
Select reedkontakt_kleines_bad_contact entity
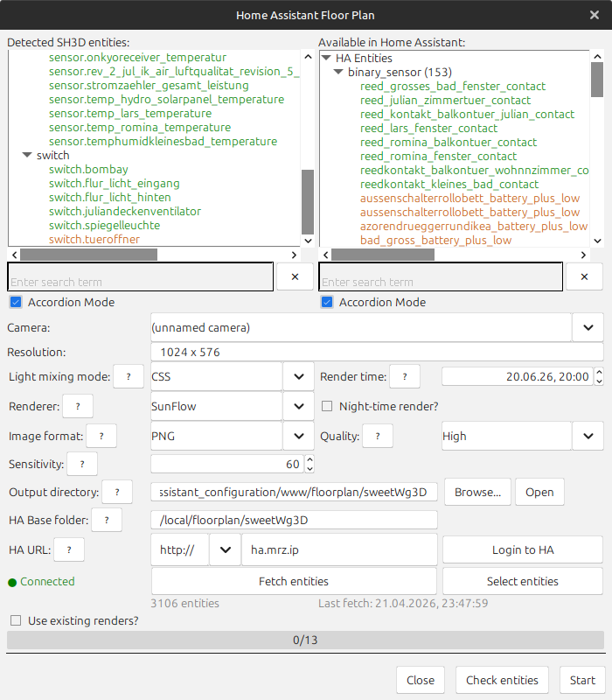(449, 184)
